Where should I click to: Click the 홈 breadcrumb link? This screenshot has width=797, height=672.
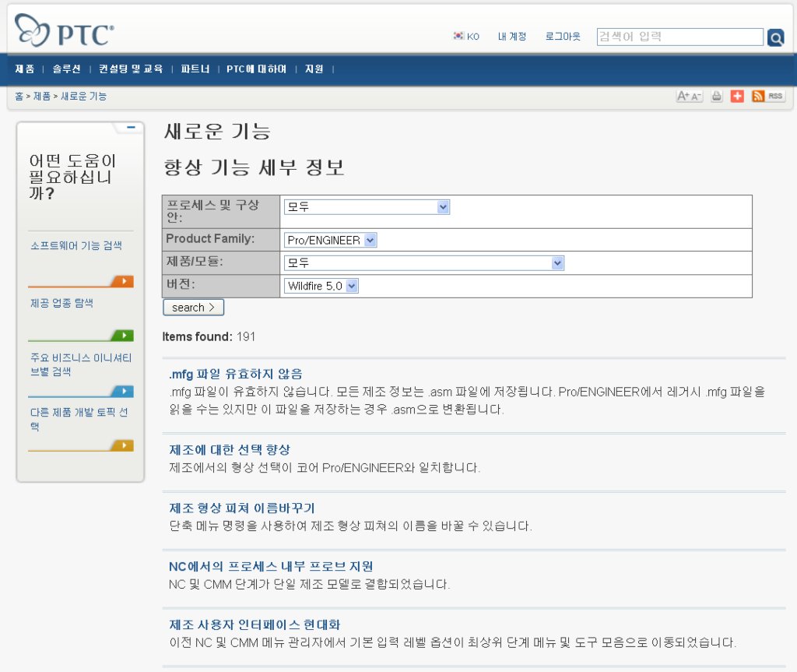19,96
